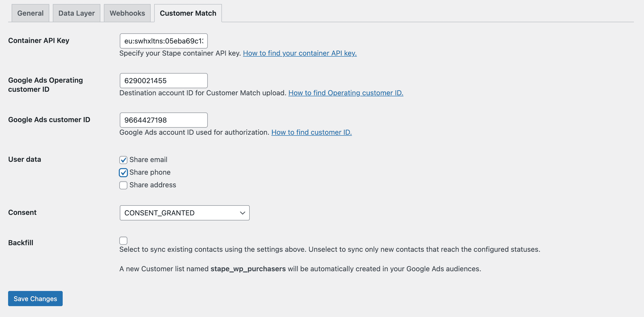This screenshot has height=317, width=644.
Task: Open the container API key help link
Action: pyautogui.click(x=300, y=53)
